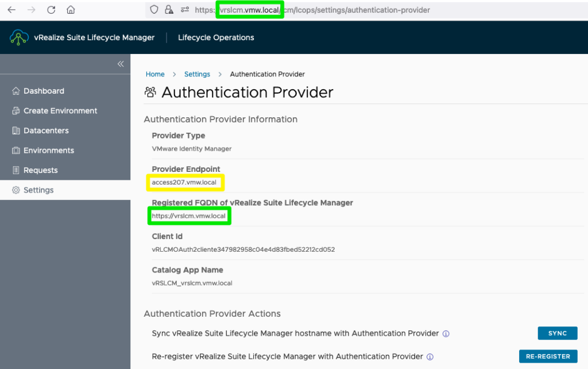
Task: Reload the page with the refresh icon
Action: point(51,10)
